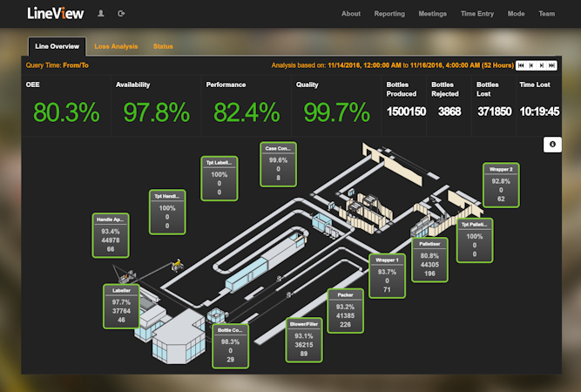Click the Palletiser 80.8% value

click(429, 255)
